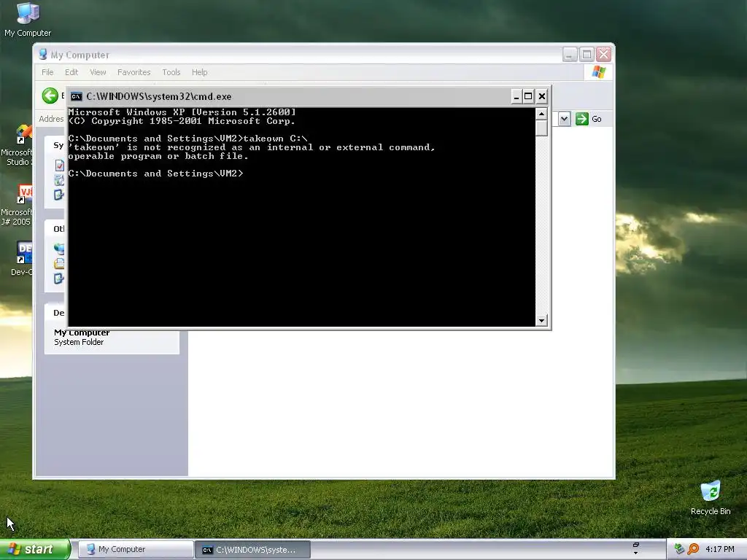Image resolution: width=747 pixels, height=560 pixels.
Task: Click the restore-window toolbar icon on the taskbar
Action: click(635, 544)
